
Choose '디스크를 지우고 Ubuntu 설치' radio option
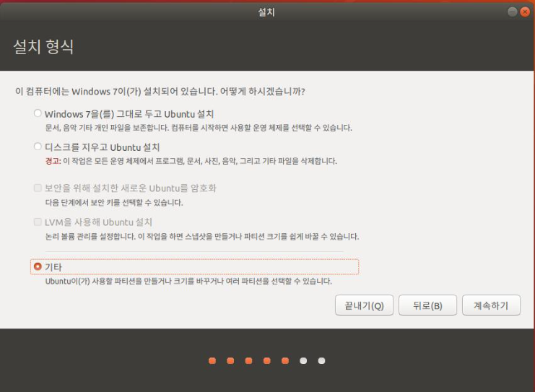(x=38, y=147)
